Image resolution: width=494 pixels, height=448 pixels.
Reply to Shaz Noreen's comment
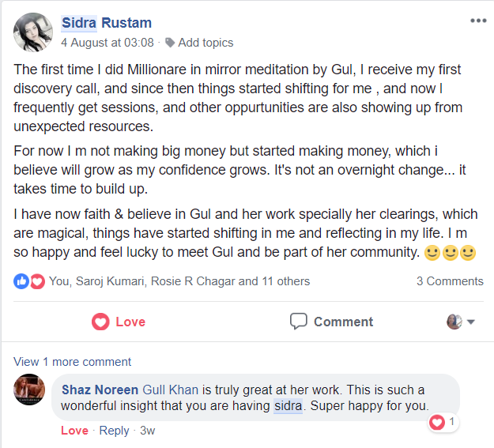click(114, 431)
